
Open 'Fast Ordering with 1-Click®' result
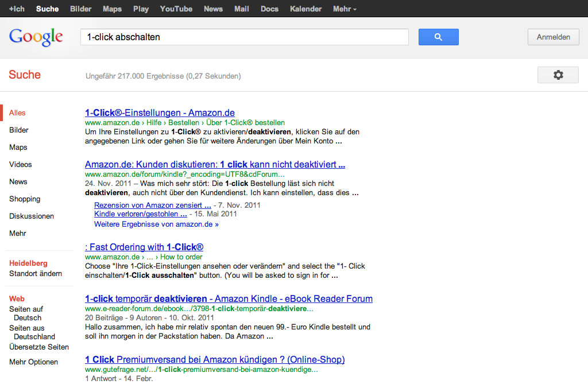point(144,247)
